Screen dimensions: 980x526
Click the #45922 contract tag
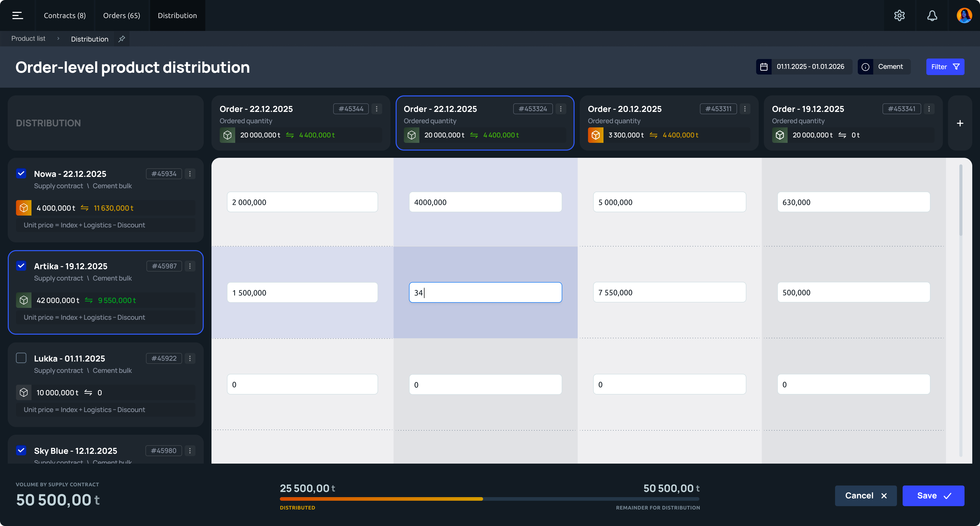164,358
